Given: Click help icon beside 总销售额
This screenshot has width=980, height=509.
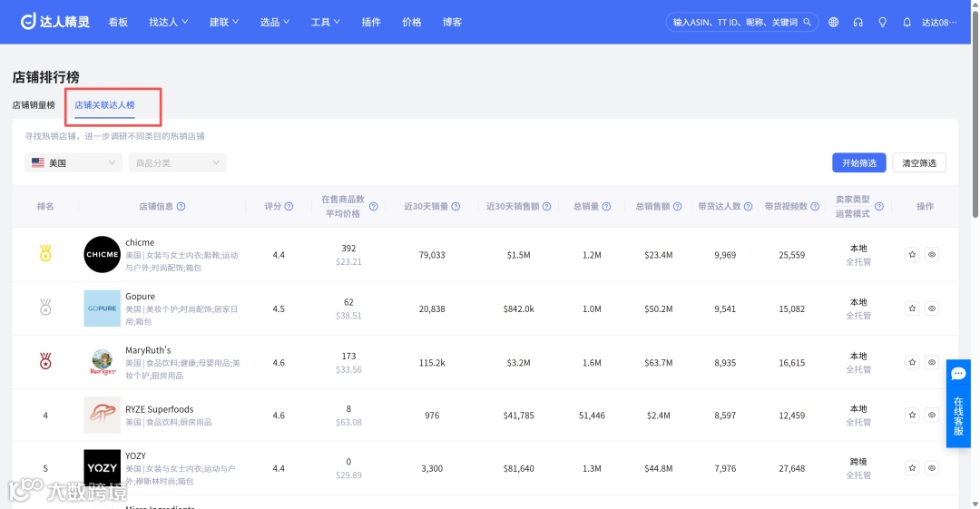Looking at the screenshot, I should pos(677,206).
